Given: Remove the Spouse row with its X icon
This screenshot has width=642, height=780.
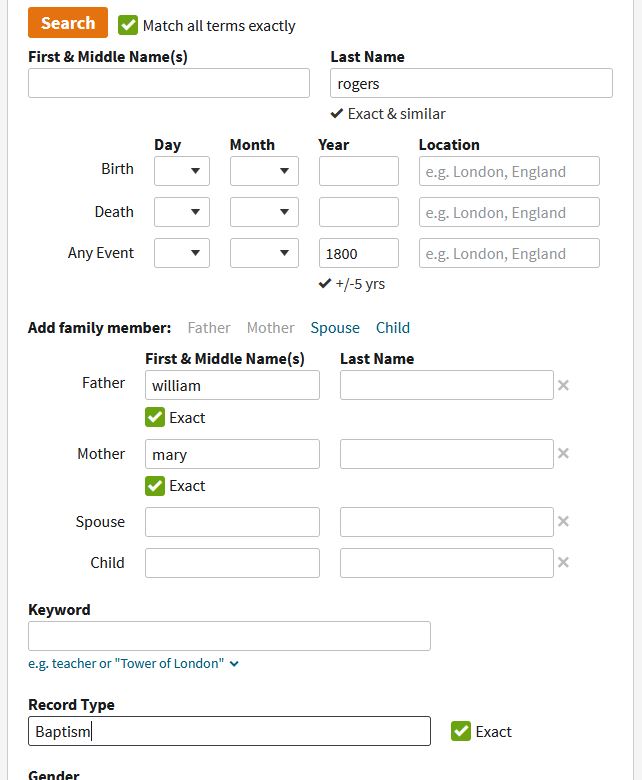Looking at the screenshot, I should tap(563, 522).
